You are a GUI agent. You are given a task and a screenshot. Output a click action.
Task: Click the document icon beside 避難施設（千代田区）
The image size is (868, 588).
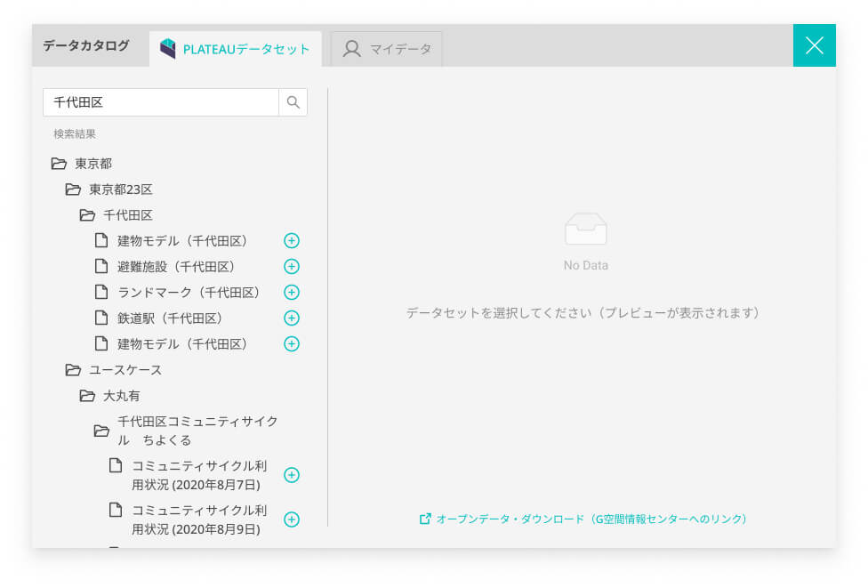[x=101, y=266]
